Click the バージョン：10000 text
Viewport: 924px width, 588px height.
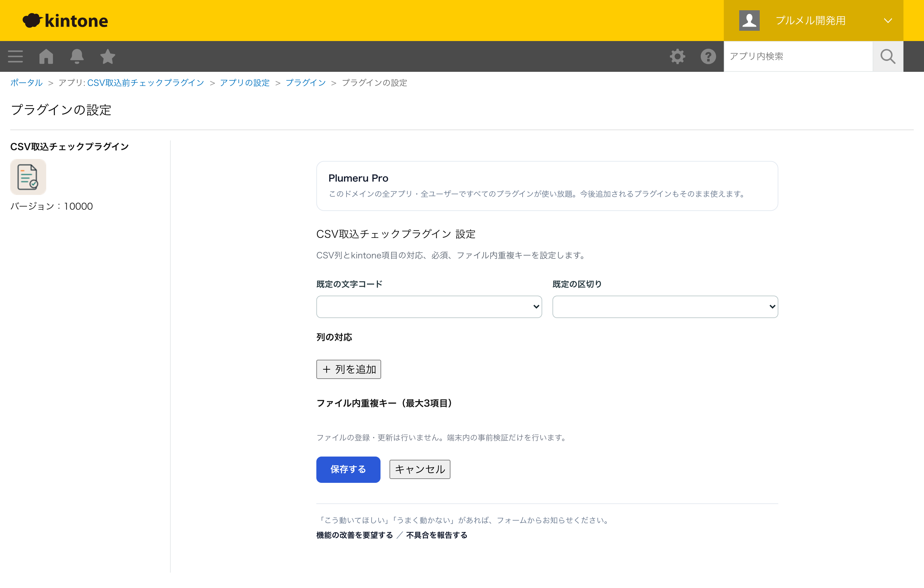[51, 206]
